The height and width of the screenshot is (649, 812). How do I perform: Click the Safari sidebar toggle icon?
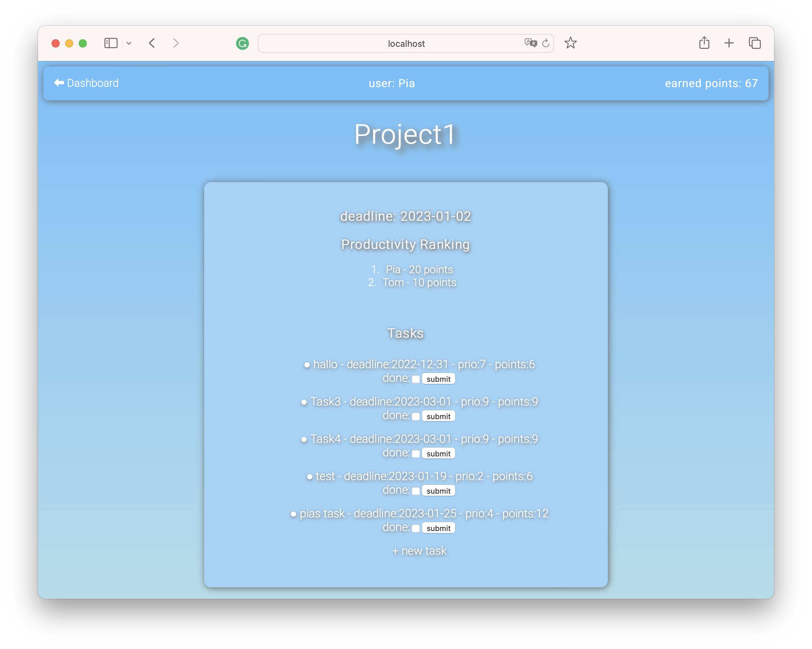coord(111,43)
